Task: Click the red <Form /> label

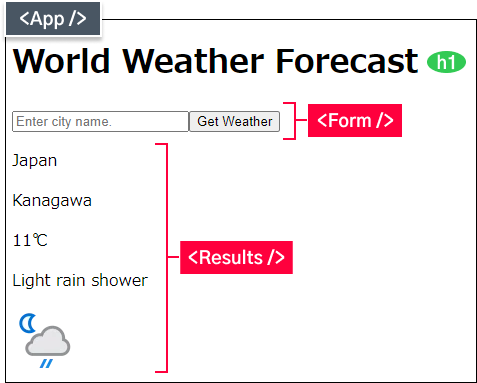Action: [355, 120]
